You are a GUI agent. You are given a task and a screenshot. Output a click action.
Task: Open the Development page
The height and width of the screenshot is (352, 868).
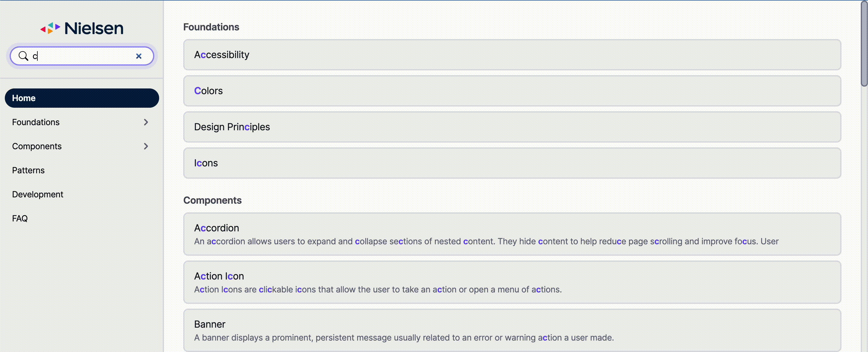(x=38, y=195)
